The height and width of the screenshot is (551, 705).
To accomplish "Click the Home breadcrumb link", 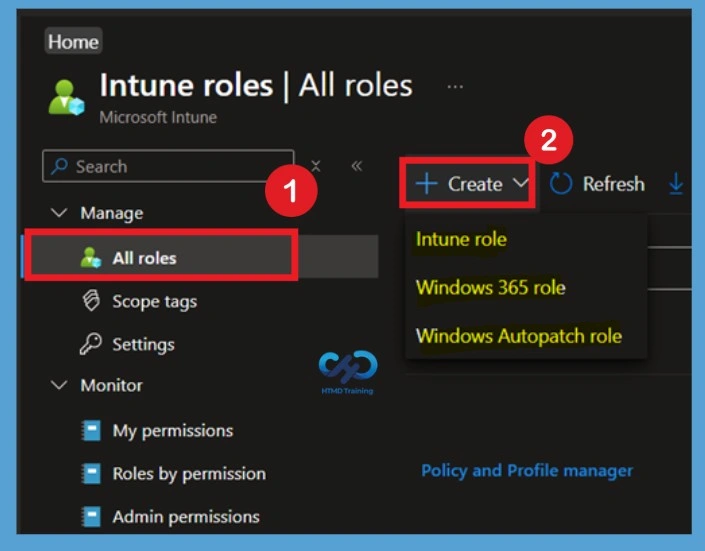I will (73, 41).
